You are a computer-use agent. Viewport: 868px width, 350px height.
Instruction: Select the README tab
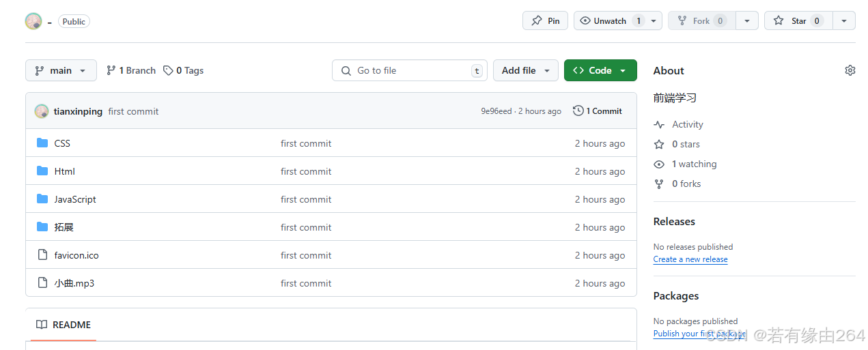click(64, 325)
